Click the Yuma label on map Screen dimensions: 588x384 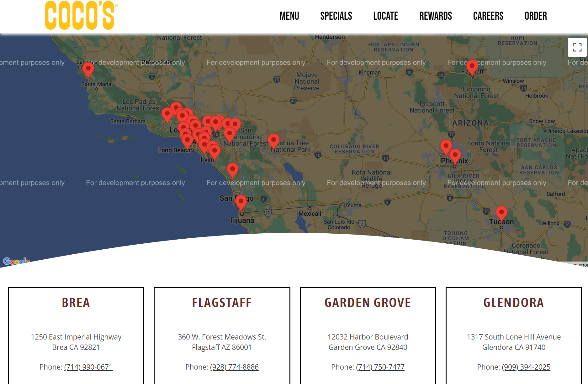(x=354, y=205)
